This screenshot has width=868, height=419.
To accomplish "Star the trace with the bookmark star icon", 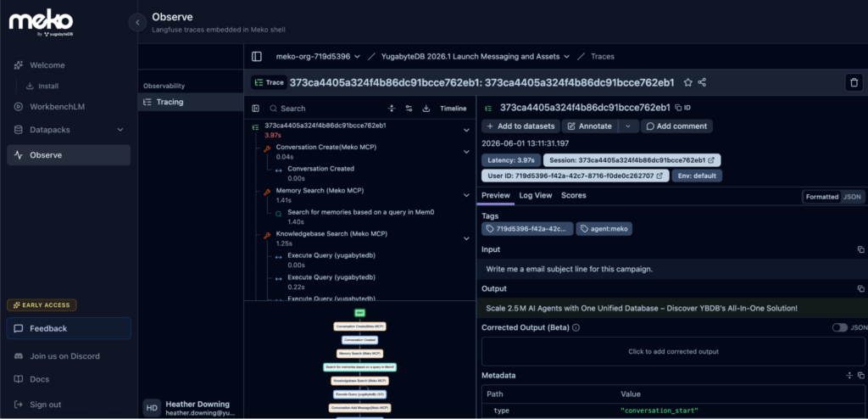I will [x=687, y=82].
